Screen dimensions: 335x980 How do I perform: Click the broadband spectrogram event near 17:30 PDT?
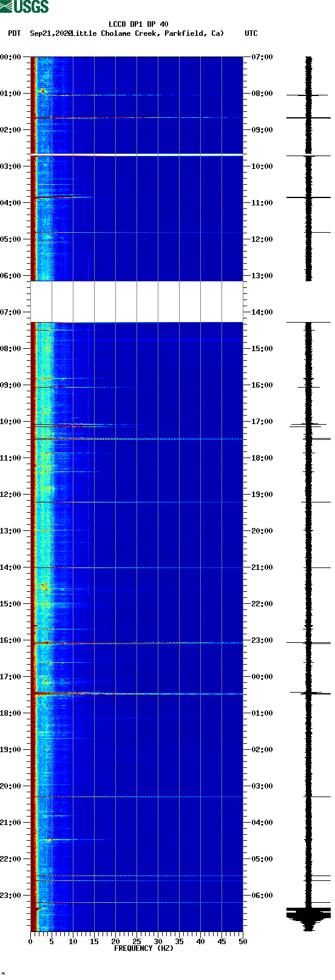(137, 693)
